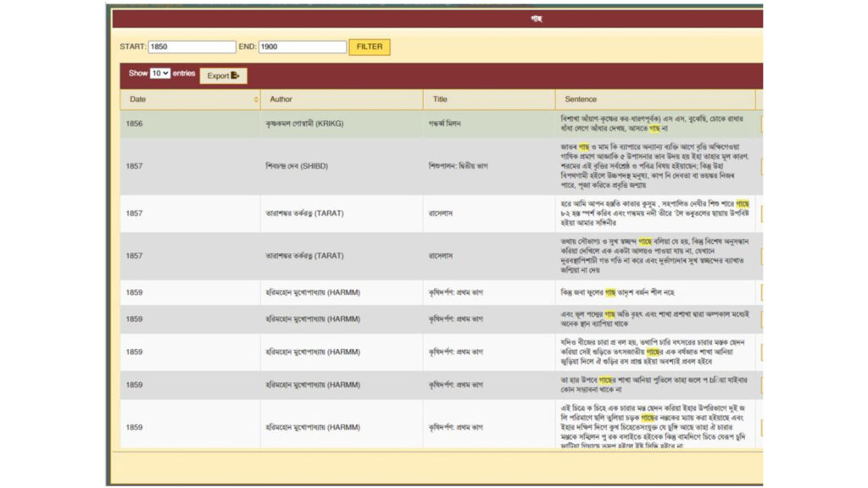Click the sentence text in the SHIBD row
Viewport: 868px width, 488px height.
tap(655, 166)
